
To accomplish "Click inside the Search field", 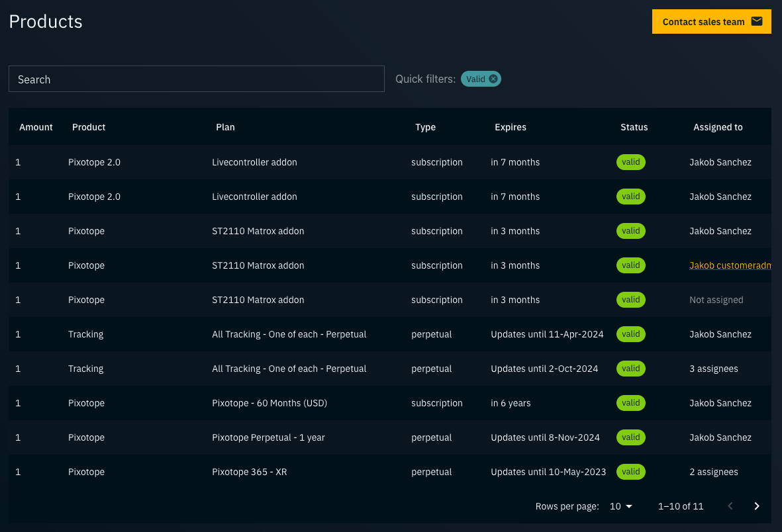I will tap(197, 78).
